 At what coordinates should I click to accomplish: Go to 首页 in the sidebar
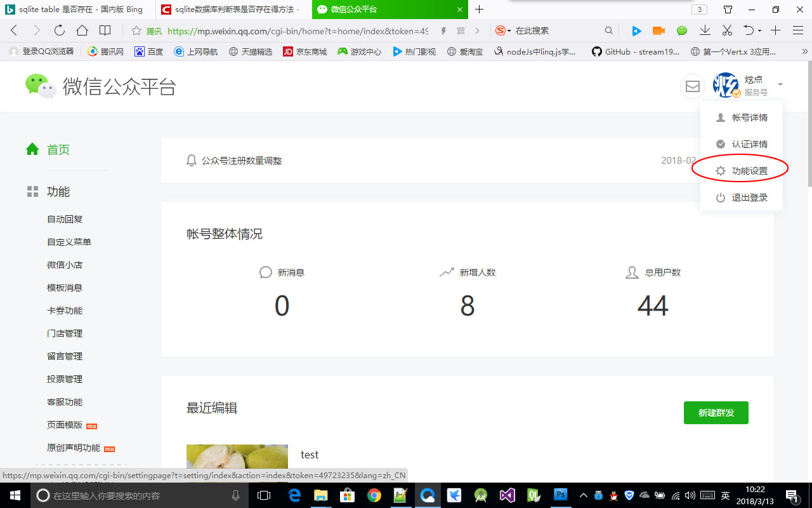click(x=48, y=150)
